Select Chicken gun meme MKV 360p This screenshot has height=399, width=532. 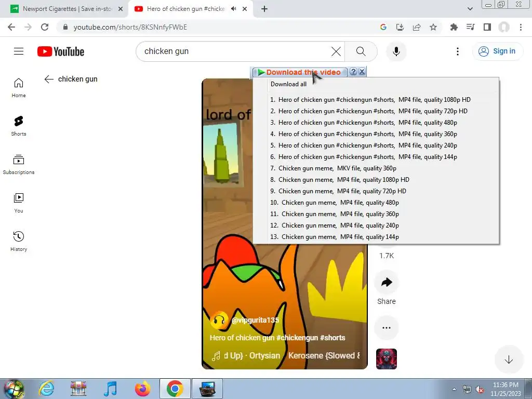coord(376,168)
